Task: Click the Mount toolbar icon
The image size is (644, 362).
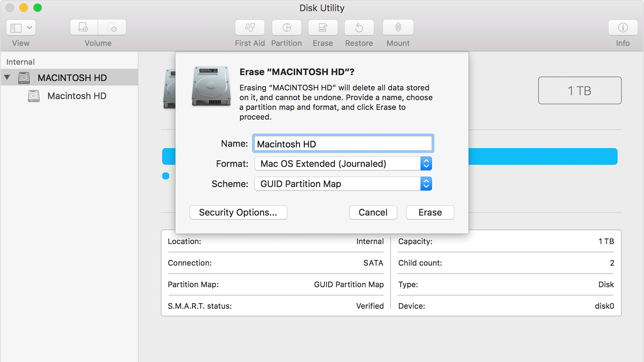Action: (398, 27)
